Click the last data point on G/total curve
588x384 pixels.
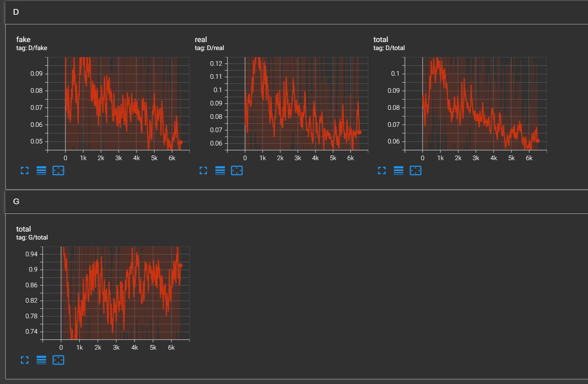point(180,266)
